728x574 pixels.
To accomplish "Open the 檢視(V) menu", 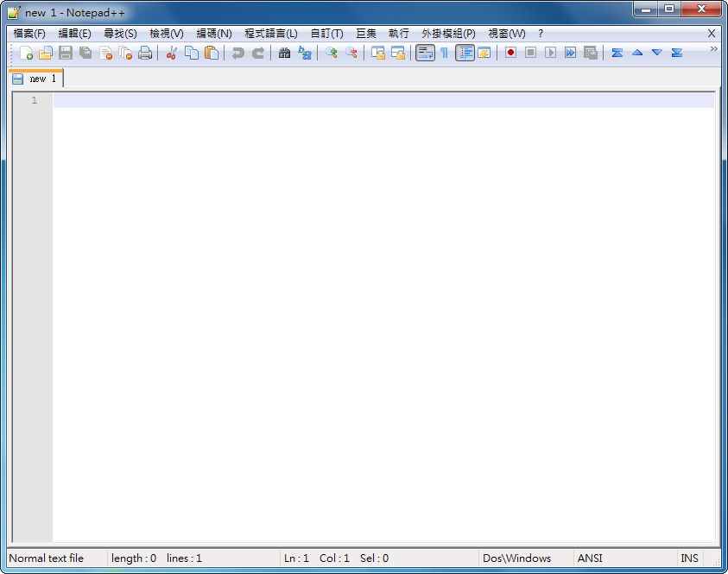I will coord(166,34).
